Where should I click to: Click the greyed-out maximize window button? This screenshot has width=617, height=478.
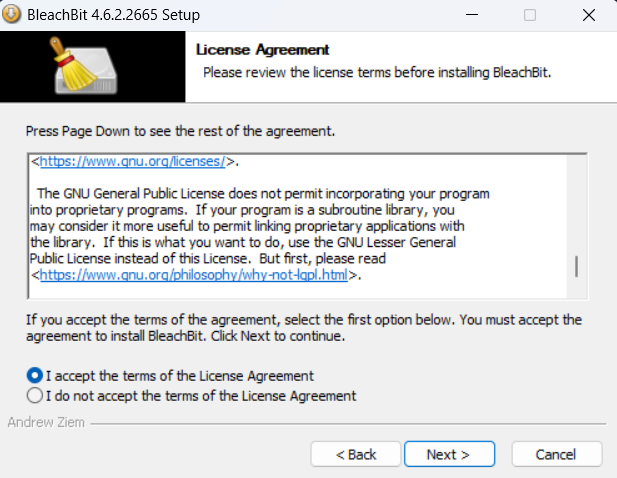pos(530,15)
